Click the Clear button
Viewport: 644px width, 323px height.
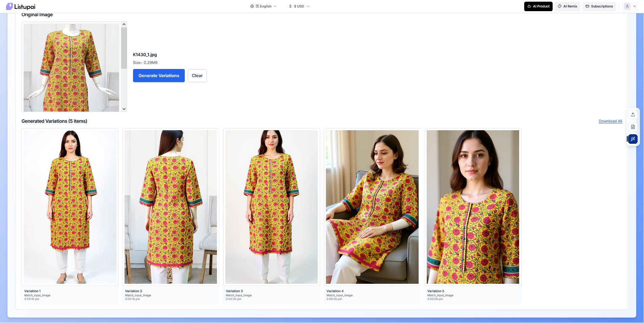(x=197, y=75)
